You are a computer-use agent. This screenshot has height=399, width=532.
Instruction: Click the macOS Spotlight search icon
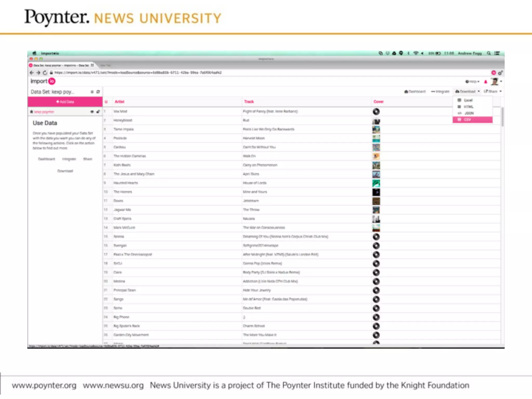tap(489, 53)
